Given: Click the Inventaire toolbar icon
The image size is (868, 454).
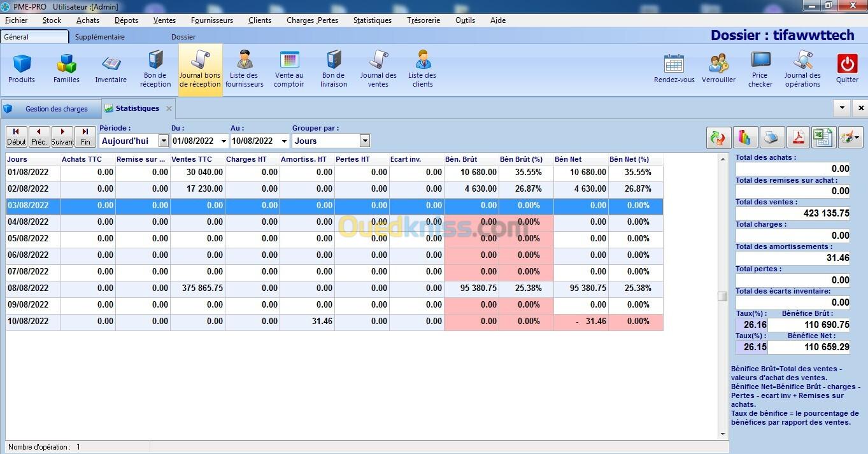Looking at the screenshot, I should coord(111,69).
